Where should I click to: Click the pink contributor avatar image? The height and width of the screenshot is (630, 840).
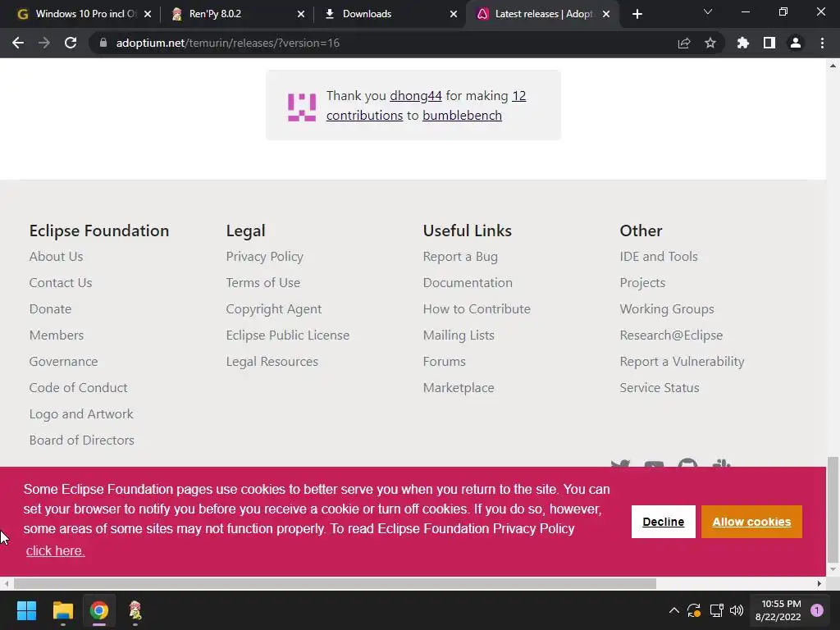(302, 107)
